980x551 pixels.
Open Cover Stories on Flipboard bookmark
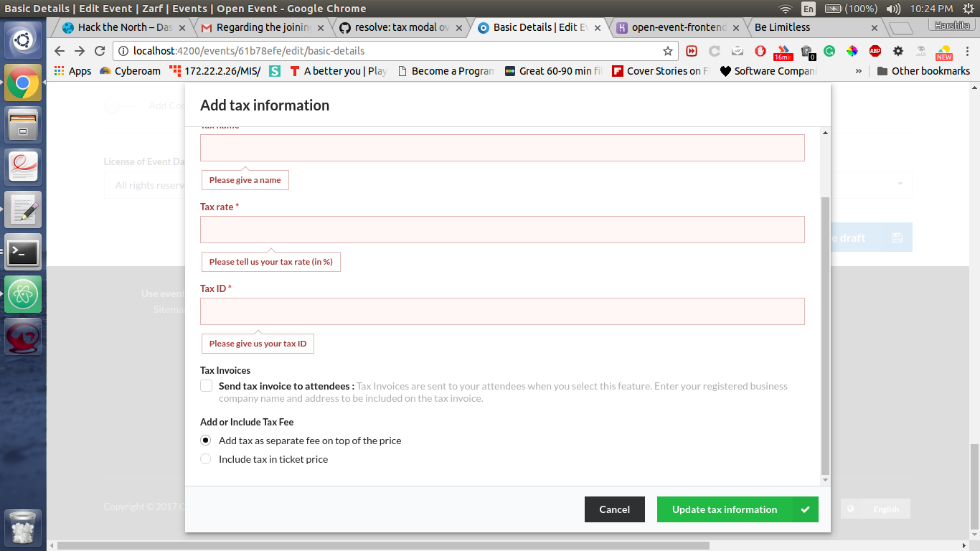pyautogui.click(x=661, y=71)
